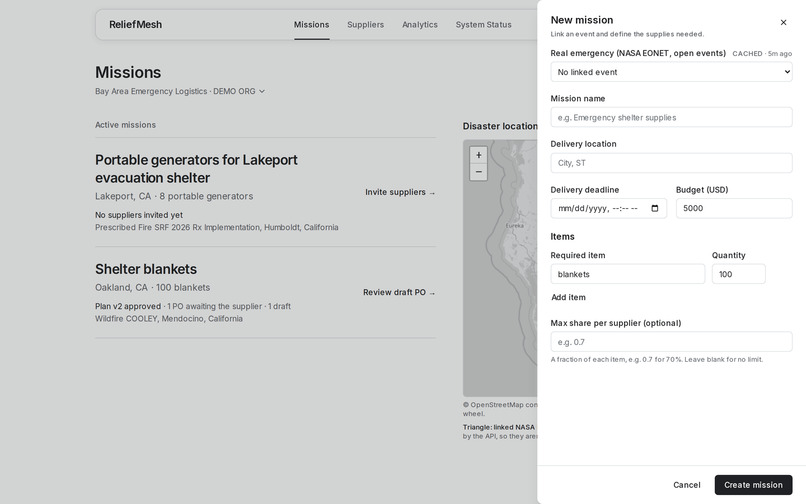Click the ReliefMesh logo
806x504 pixels.
point(136,25)
